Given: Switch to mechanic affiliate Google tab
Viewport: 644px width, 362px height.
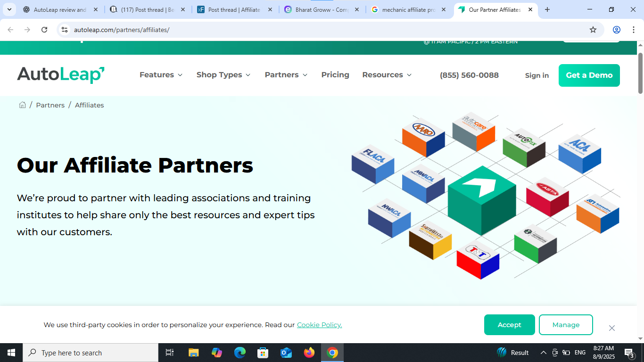Looking at the screenshot, I should (409, 9).
